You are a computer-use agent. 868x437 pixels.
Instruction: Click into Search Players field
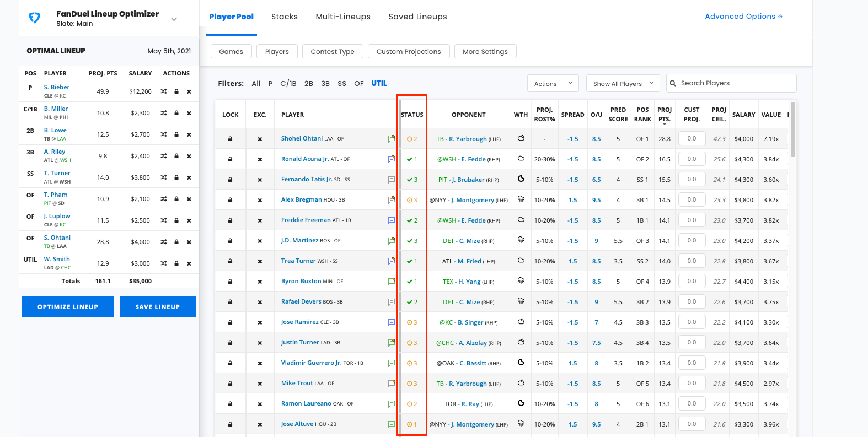point(731,83)
